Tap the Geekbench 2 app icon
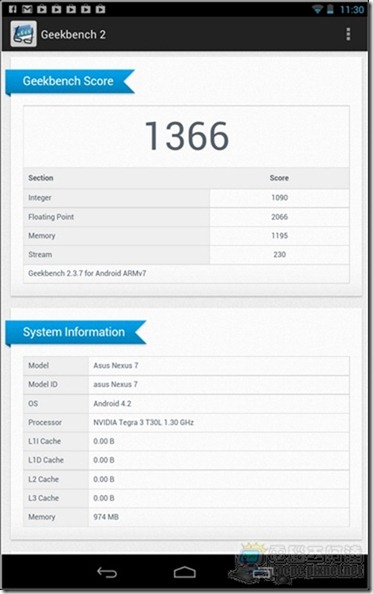 coord(23,34)
